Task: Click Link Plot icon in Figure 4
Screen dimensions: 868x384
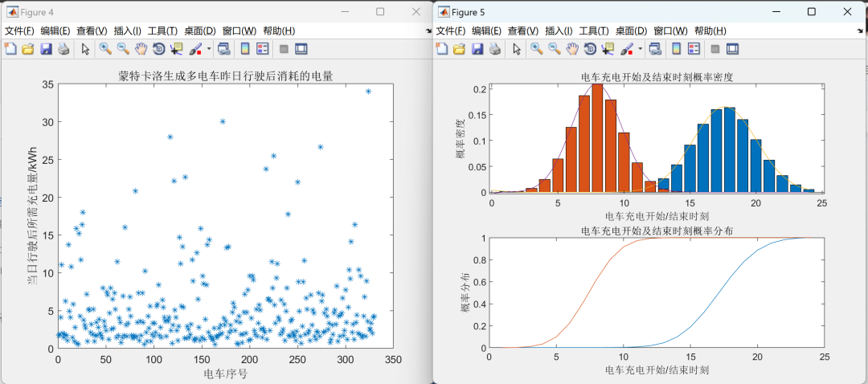Action: point(223,49)
